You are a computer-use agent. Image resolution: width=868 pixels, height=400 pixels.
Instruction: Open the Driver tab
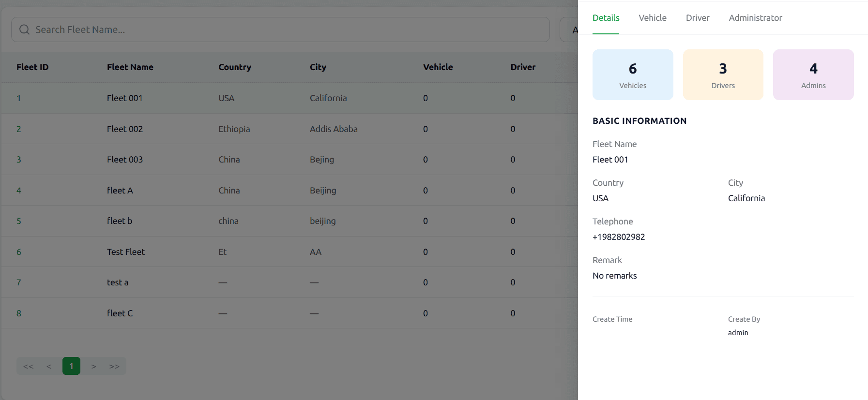tap(697, 18)
